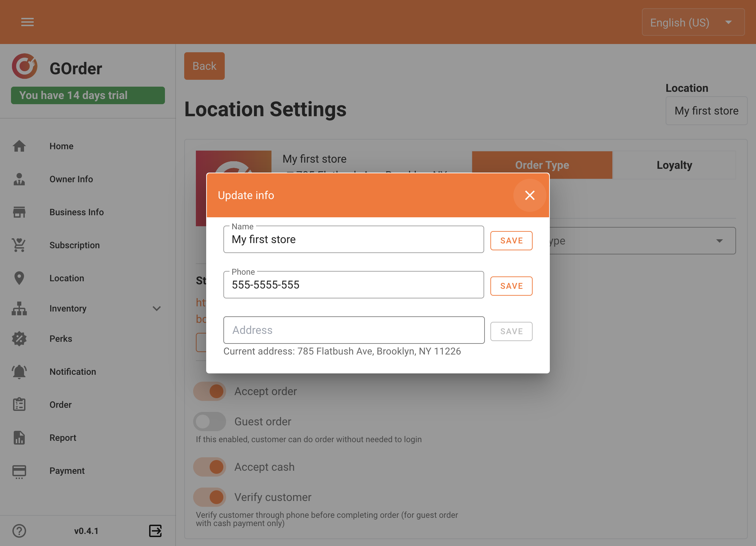Screen dimensions: 756x546
Task: Switch to the Loyalty tab
Action: (674, 165)
